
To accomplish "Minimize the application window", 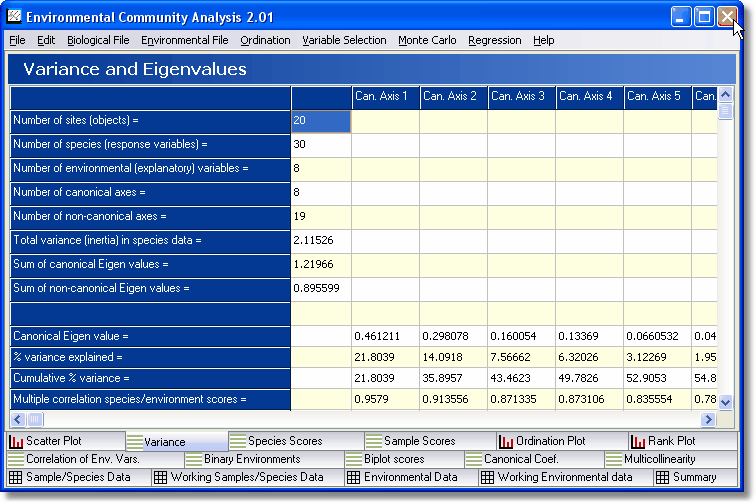I will pyautogui.click(x=680, y=17).
